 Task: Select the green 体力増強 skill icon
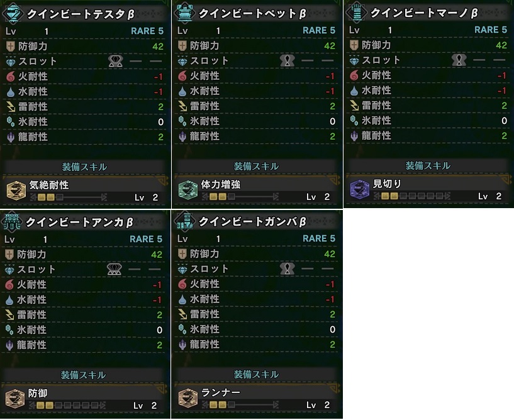(188, 190)
